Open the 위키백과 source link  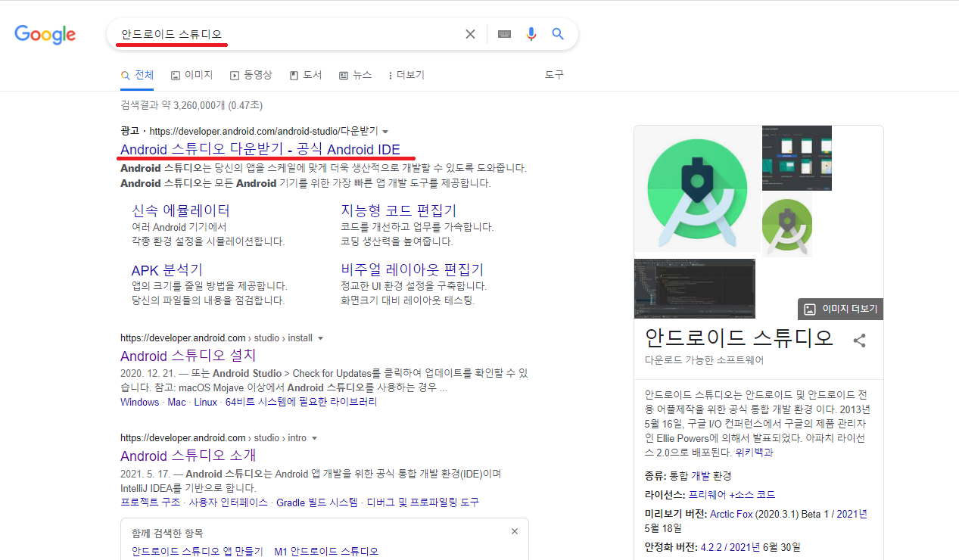[x=754, y=453]
